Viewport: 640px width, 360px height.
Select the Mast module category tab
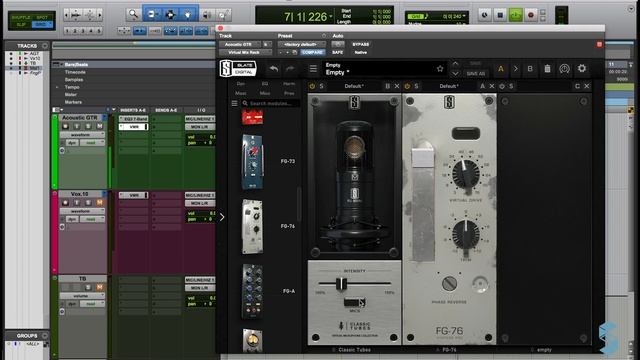241,93
